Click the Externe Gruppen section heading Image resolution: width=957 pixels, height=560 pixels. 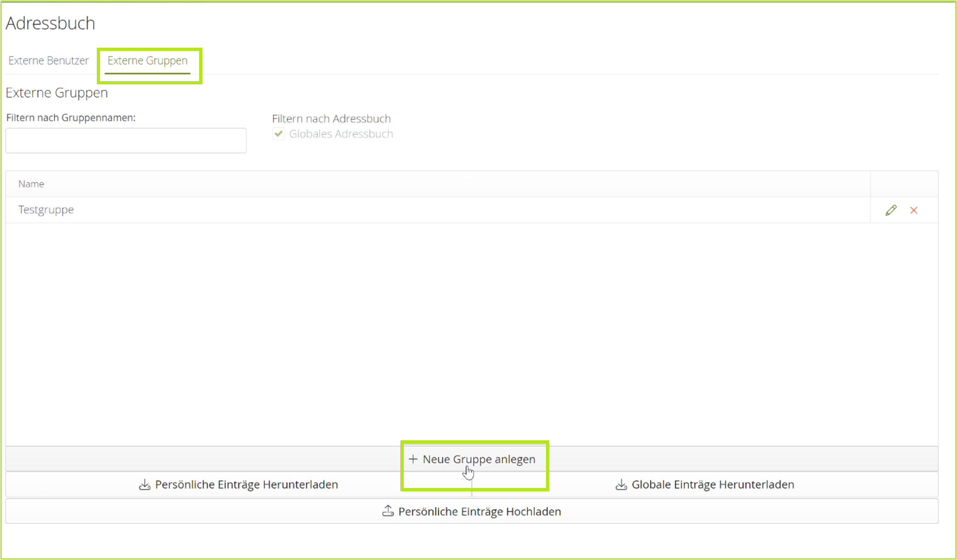56,93
